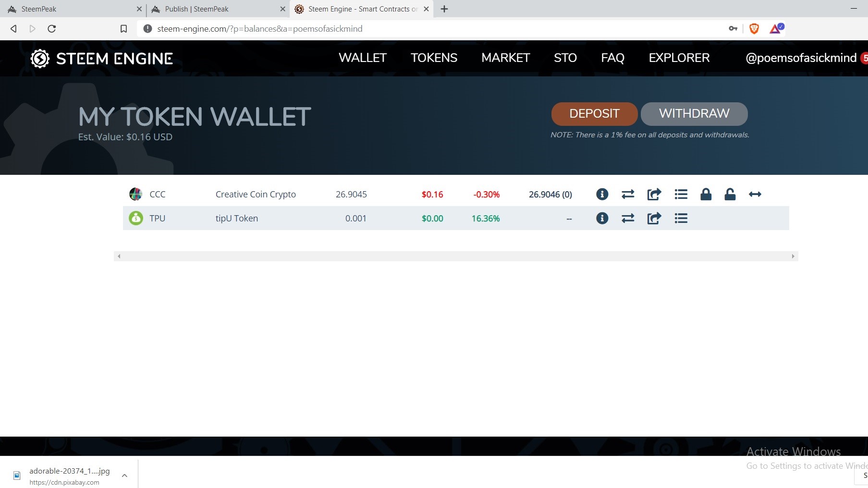Screen dimensions: 868x488
Task: Click the TPU symbol text
Action: coord(158,219)
